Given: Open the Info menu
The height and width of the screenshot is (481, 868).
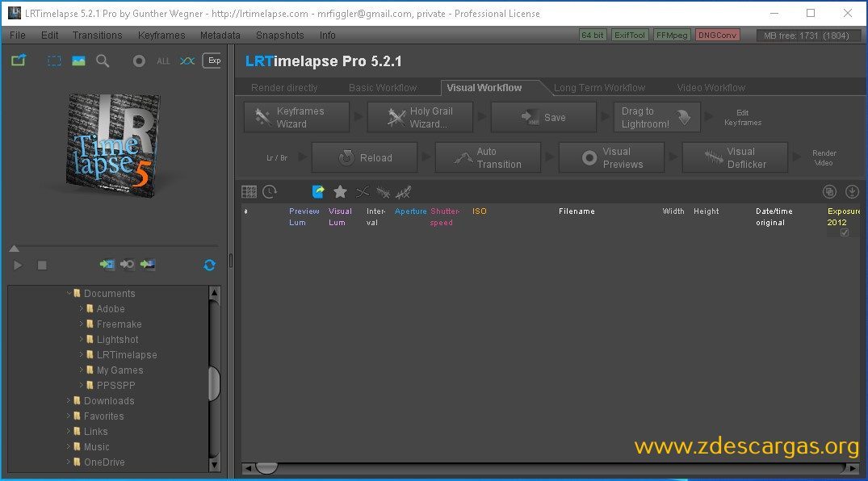Looking at the screenshot, I should (327, 35).
